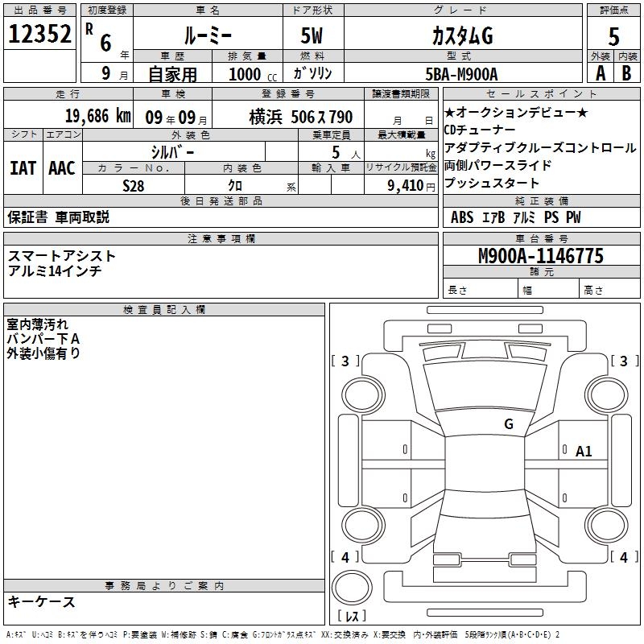Click 高さ dimension field
644x644 pixels.
pos(609,290)
